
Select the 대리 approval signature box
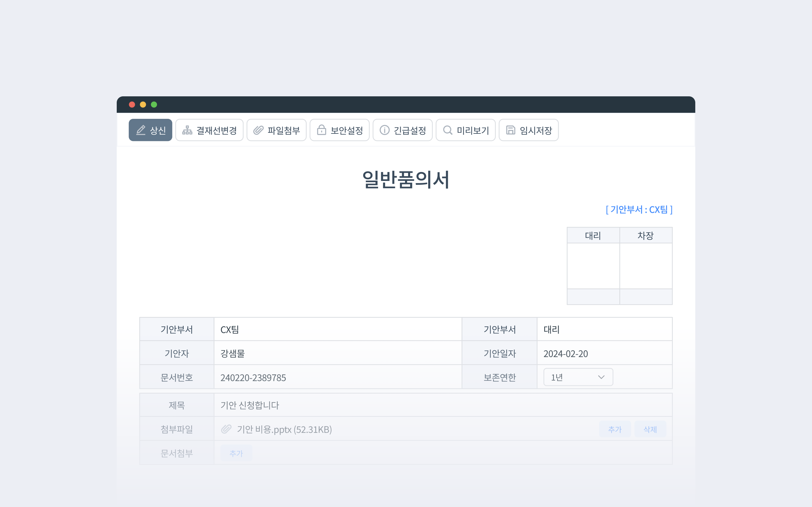(x=593, y=266)
